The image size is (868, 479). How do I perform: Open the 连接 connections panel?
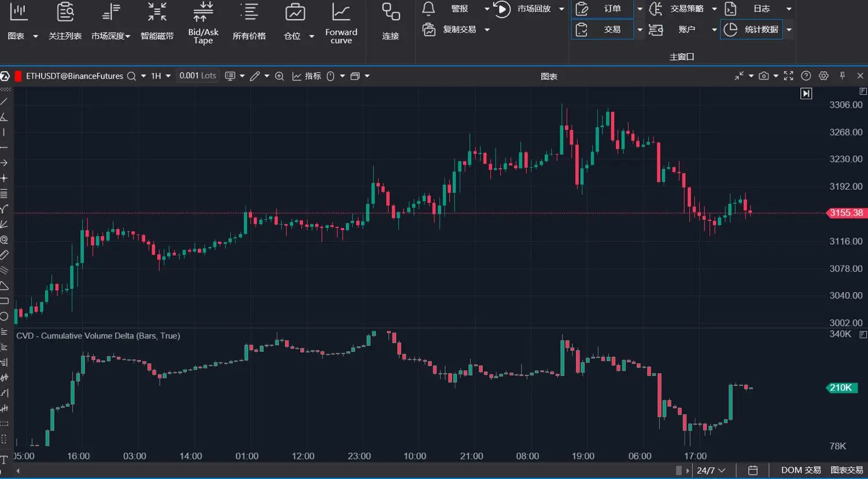(x=391, y=22)
